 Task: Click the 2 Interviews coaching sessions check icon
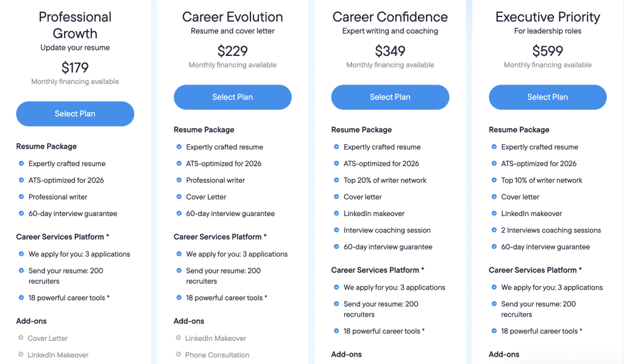(494, 230)
